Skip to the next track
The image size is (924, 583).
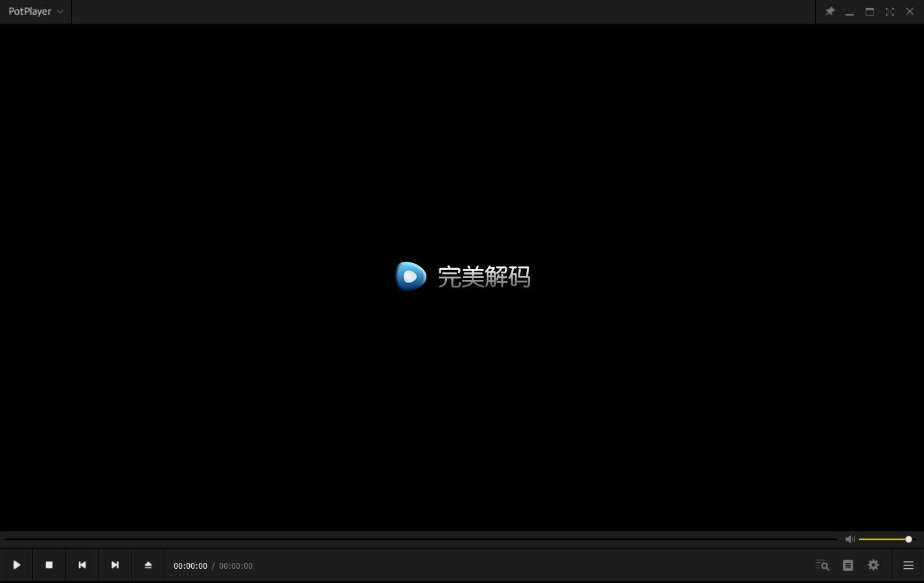tap(115, 565)
